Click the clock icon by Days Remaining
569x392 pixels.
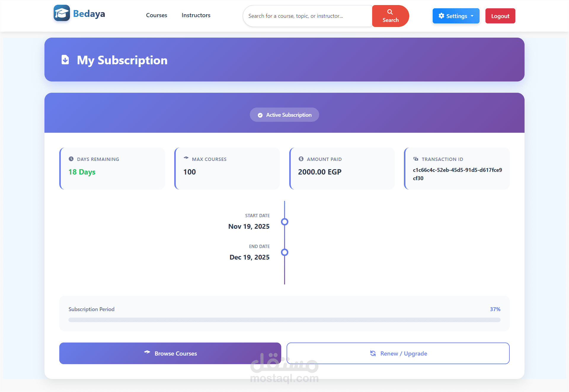71,159
